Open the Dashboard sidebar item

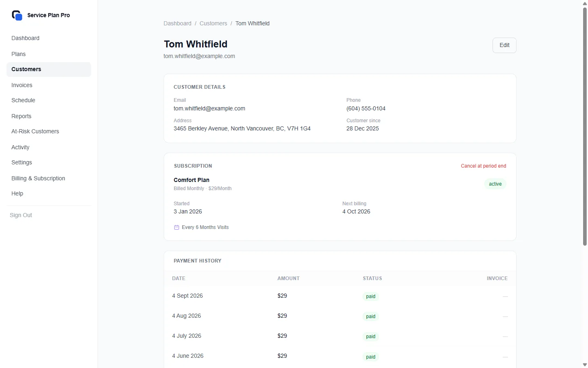click(x=49, y=38)
